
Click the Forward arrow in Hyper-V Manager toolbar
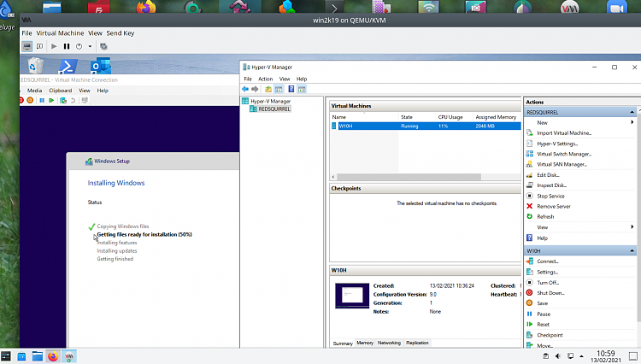pos(255,89)
